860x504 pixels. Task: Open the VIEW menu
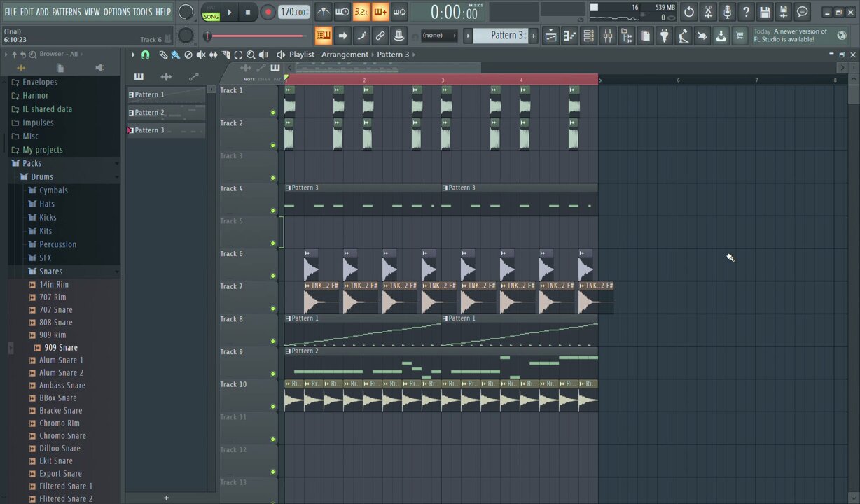pyautogui.click(x=92, y=12)
